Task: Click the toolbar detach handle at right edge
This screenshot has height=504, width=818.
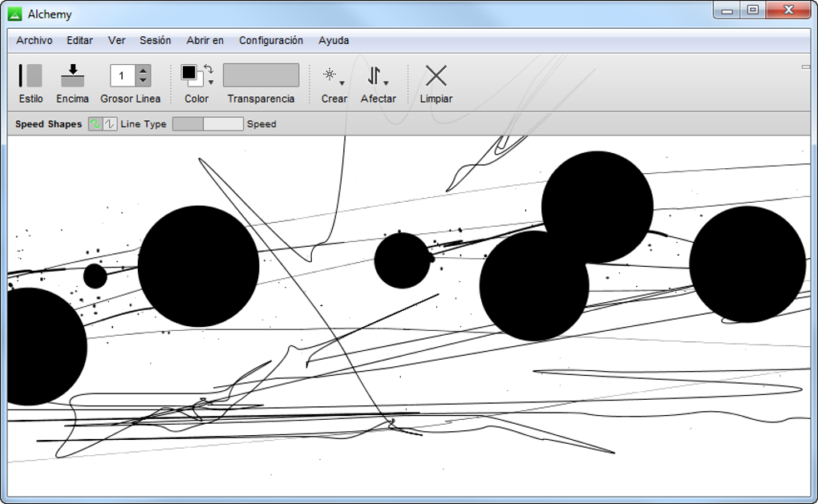Action: 805,67
